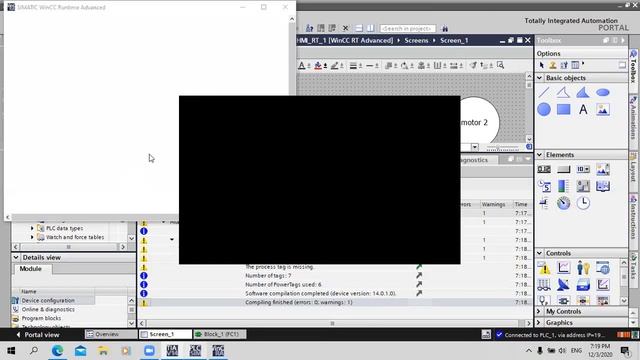The image size is (640, 360).
Task: Open the Layout side tab
Action: coord(633,167)
